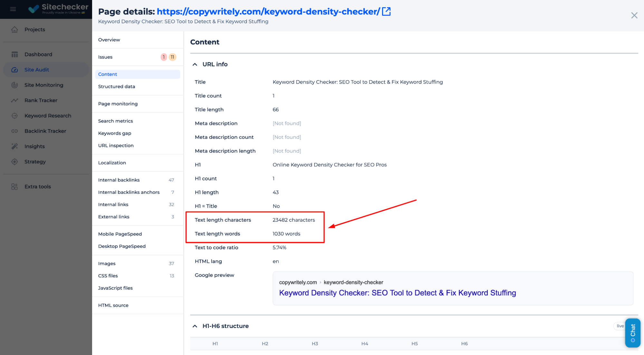The width and height of the screenshot is (644, 355).
Task: Click the Projects home icon
Action: (14, 29)
